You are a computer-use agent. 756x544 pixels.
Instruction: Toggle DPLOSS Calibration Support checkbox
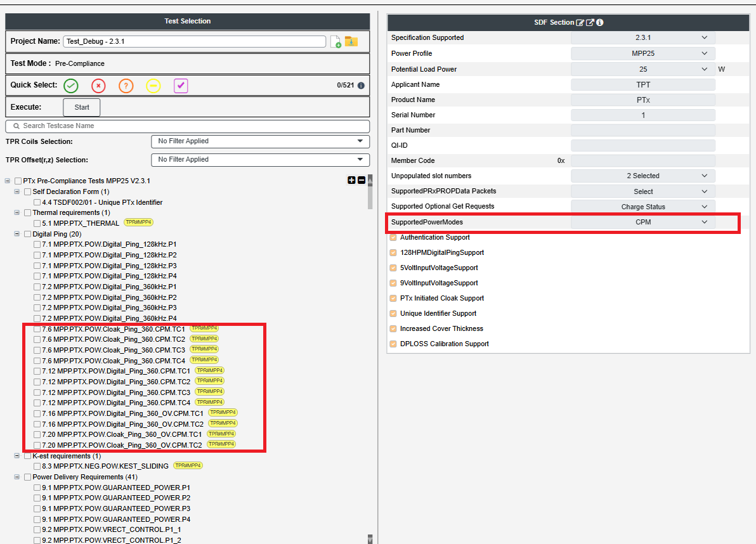(x=393, y=344)
